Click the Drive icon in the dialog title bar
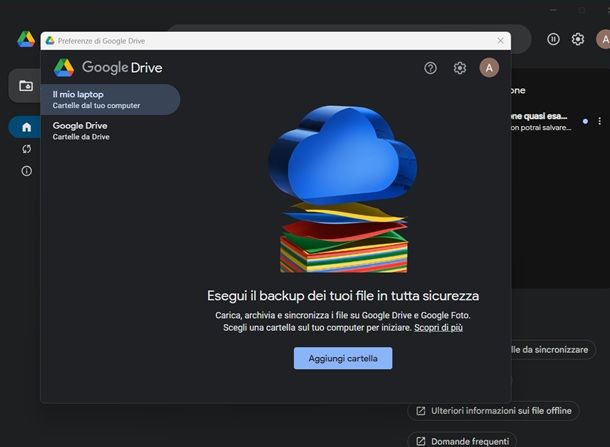 50,41
